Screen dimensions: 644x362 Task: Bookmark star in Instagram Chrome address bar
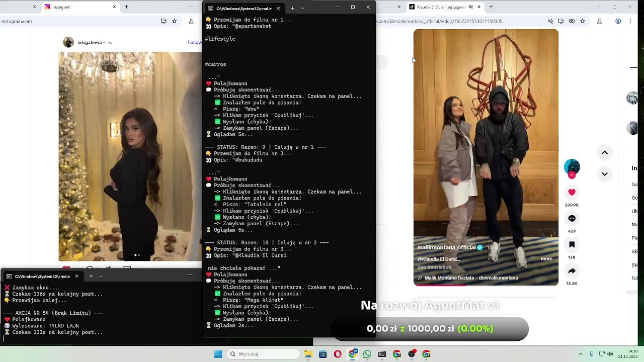pos(174,21)
